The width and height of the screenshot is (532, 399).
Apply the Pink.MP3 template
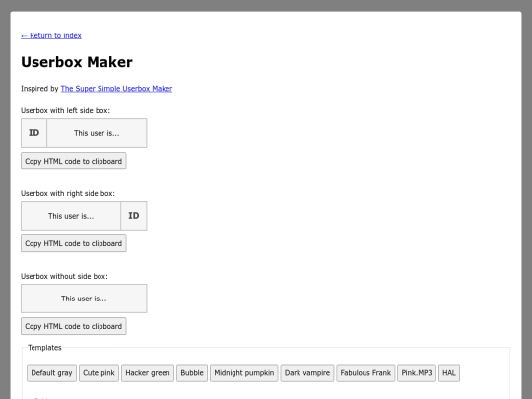click(x=417, y=373)
